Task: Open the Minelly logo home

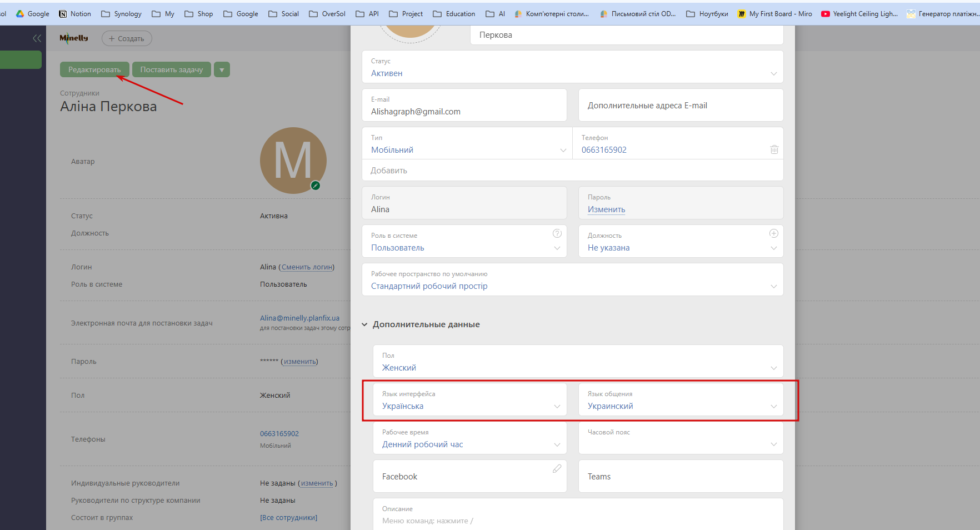Action: [74, 38]
